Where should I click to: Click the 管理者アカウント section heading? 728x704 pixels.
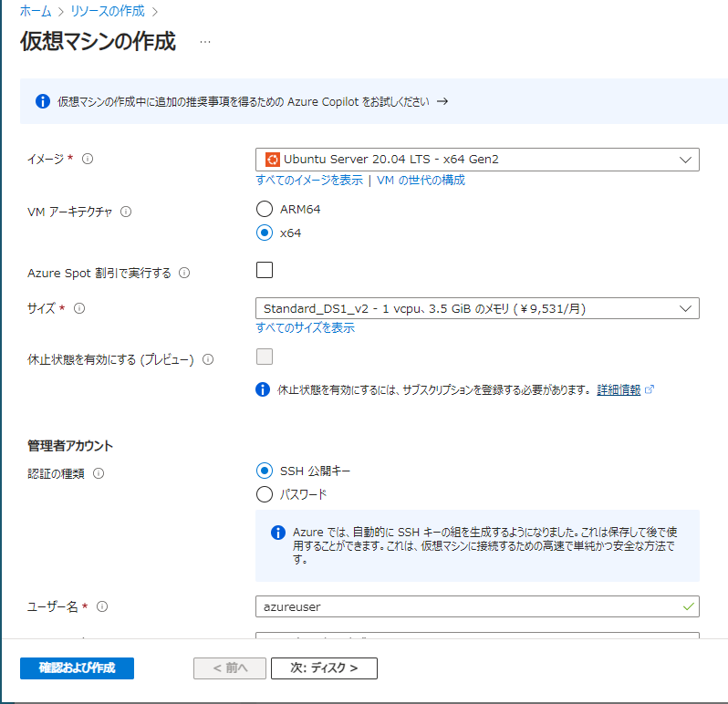tap(70, 446)
